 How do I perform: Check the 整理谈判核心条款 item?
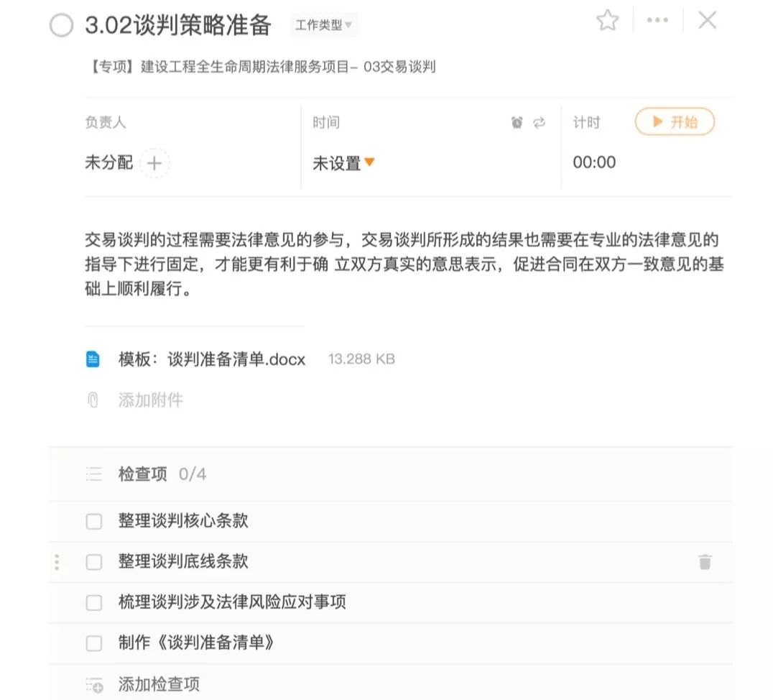(93, 522)
